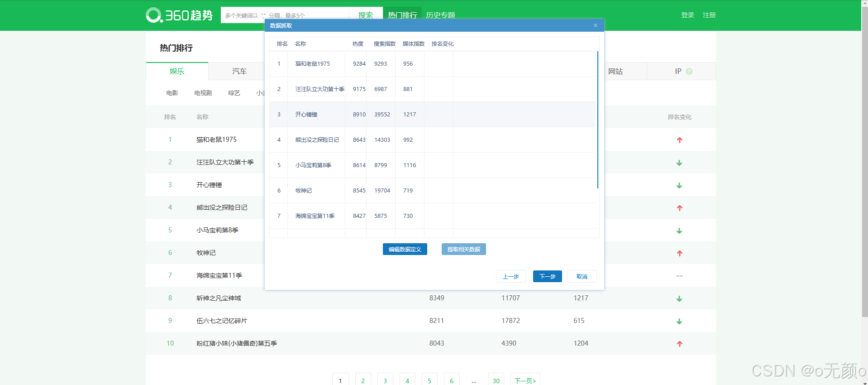Click the 360趋势 logo icon
This screenshot has height=385, width=868.
pos(154,15)
